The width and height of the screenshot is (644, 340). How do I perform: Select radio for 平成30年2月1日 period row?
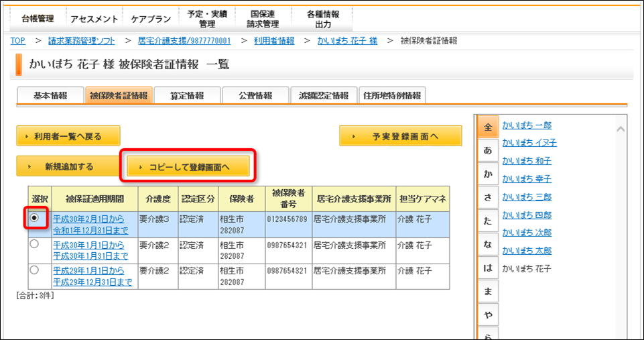pyautogui.click(x=34, y=219)
